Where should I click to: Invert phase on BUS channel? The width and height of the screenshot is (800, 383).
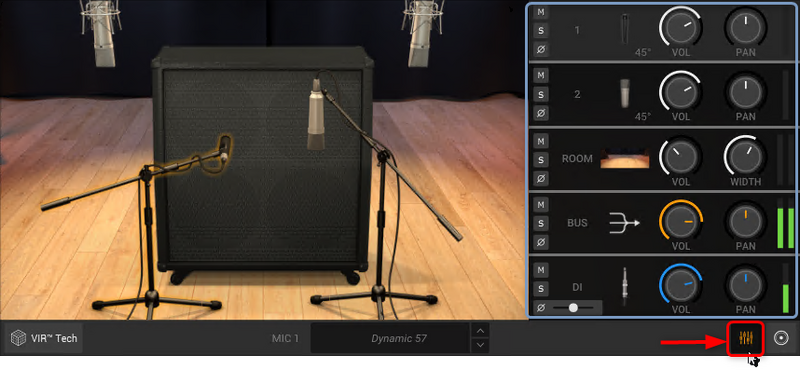[x=541, y=242]
